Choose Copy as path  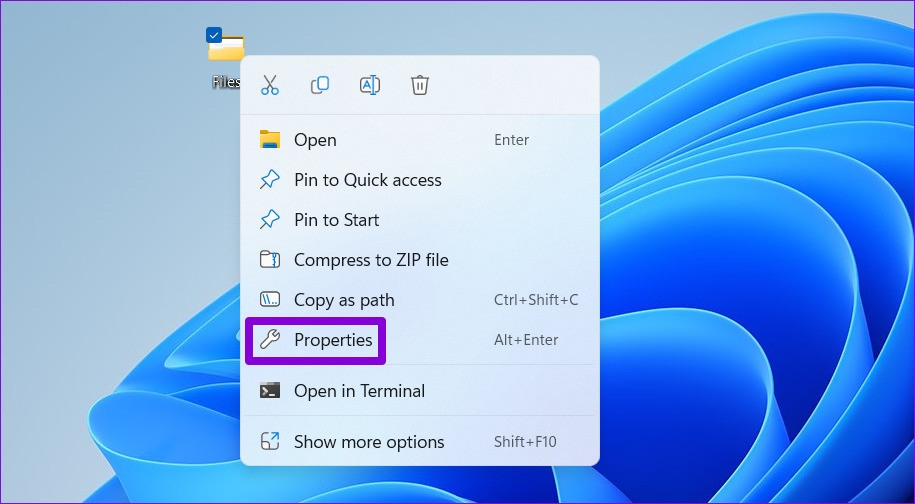(x=420, y=300)
